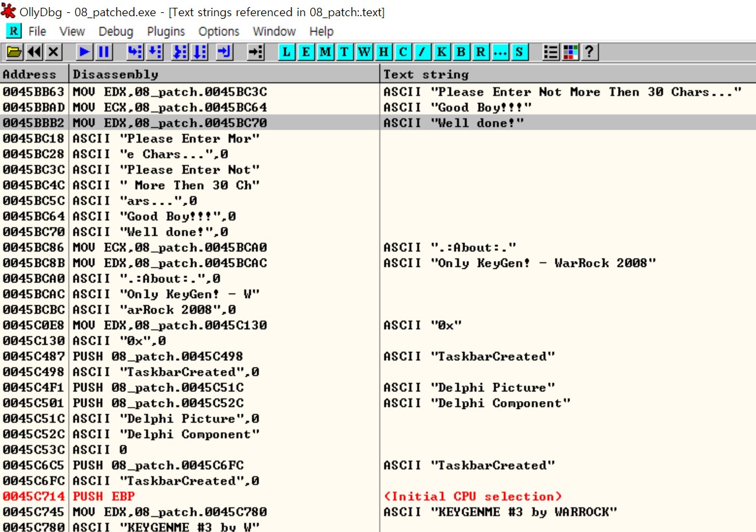
Task: Pause execution with pause icon
Action: (104, 52)
